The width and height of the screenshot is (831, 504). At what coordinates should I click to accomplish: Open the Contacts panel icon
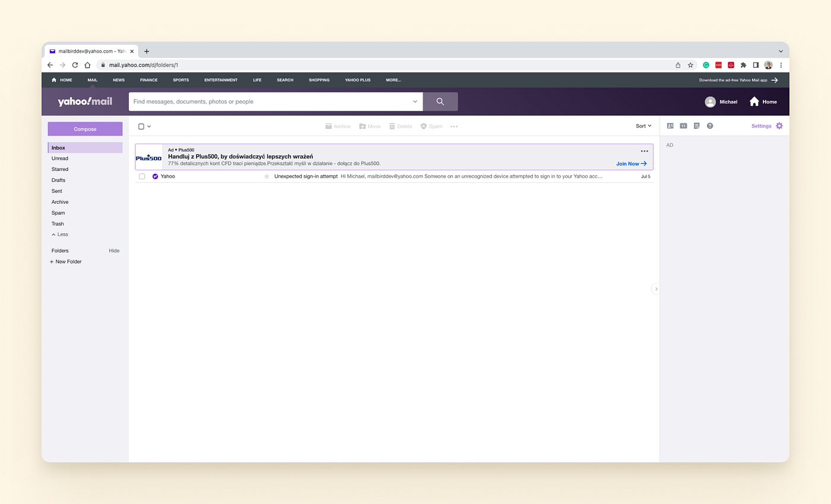coord(670,126)
